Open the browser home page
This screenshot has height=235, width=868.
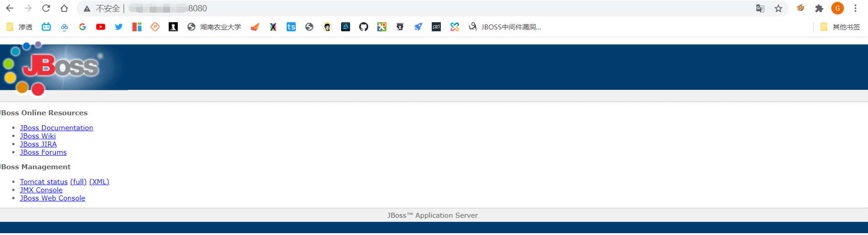pyautogui.click(x=64, y=8)
